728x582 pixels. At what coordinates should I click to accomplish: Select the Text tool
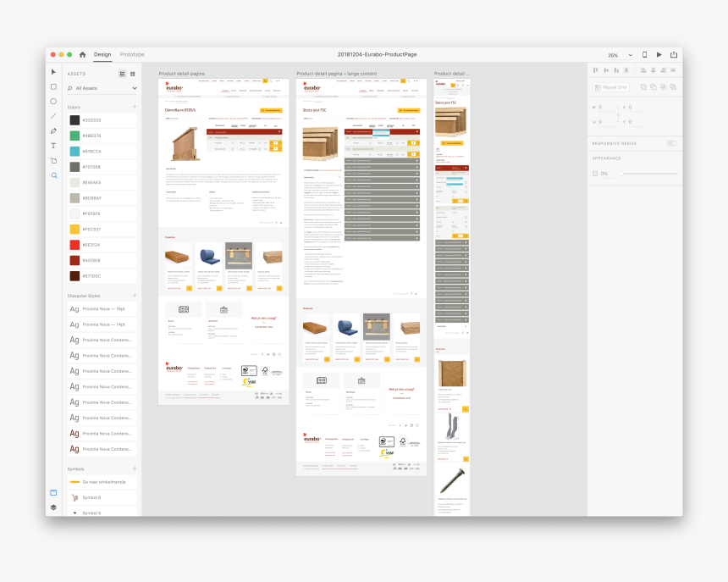[x=53, y=146]
